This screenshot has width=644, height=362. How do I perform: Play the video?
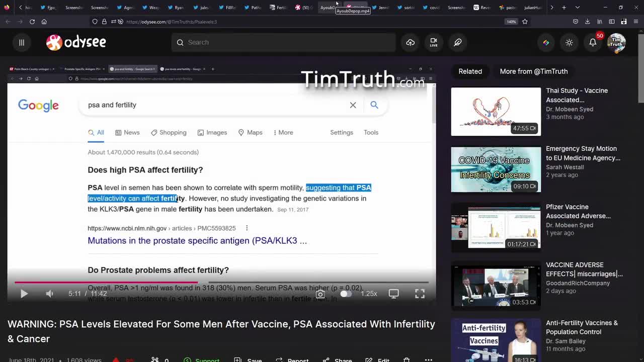[x=24, y=294]
